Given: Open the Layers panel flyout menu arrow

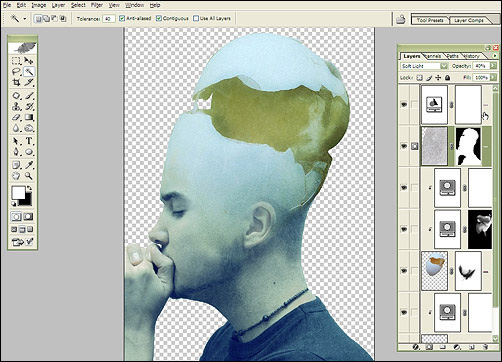Looking at the screenshot, I should click(495, 56).
